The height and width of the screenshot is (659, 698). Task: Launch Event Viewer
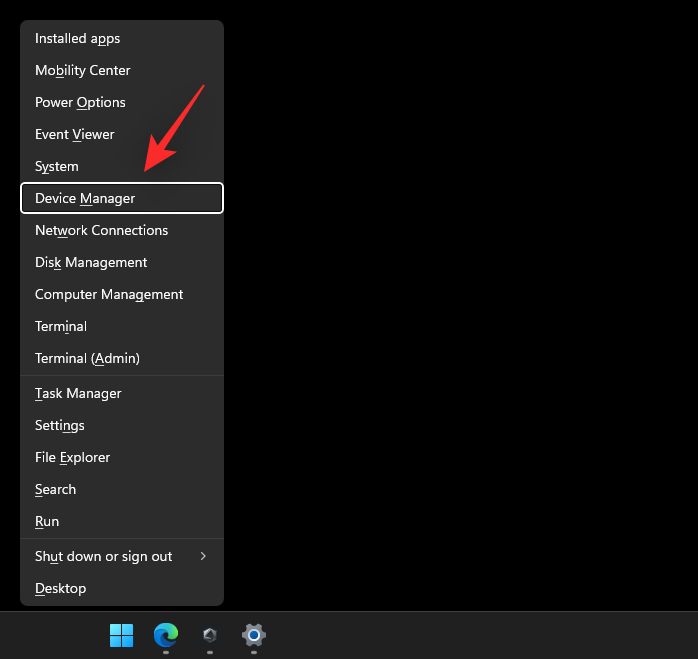[x=122, y=134]
